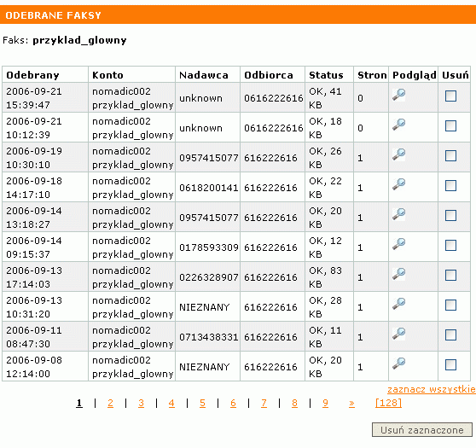This screenshot has width=476, height=448.
Task: Jump to last page [128]
Action: [388, 403]
